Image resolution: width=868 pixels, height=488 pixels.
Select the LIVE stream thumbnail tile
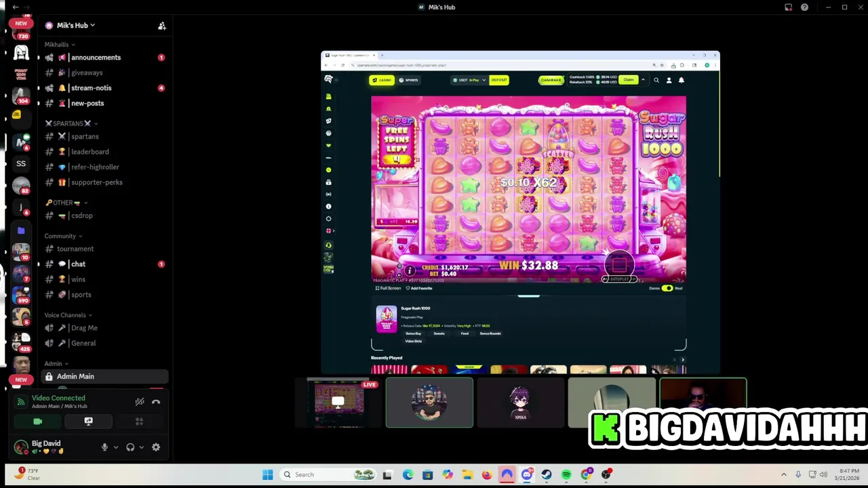click(338, 403)
